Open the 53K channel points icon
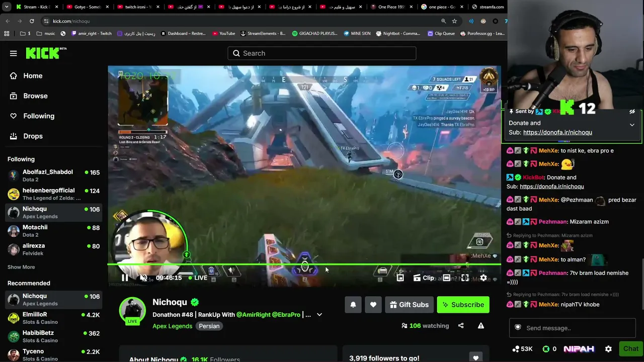Screen dimensions: 644x362 [x=522, y=349]
